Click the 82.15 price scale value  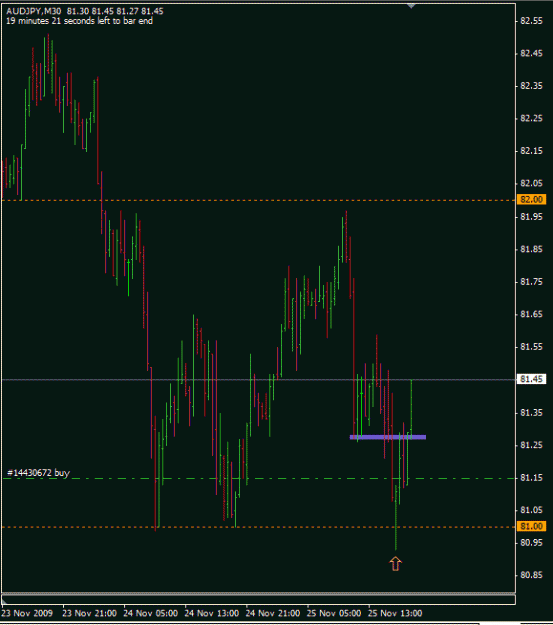point(531,151)
